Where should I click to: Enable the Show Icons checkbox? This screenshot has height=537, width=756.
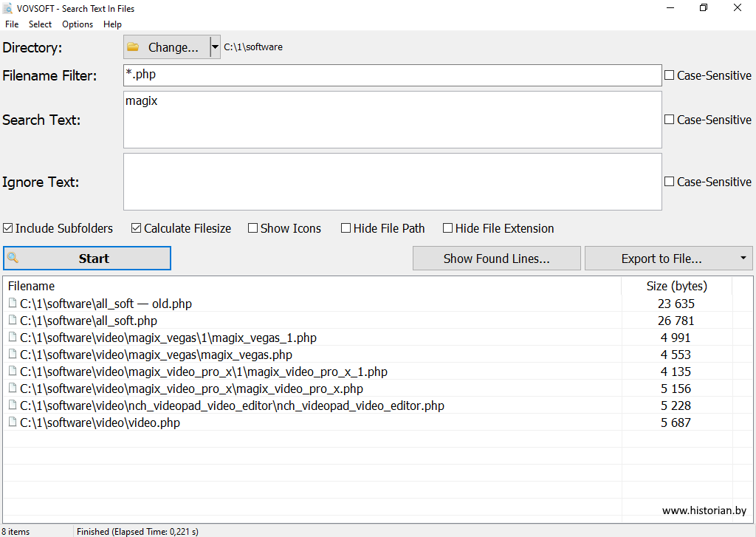(x=253, y=228)
